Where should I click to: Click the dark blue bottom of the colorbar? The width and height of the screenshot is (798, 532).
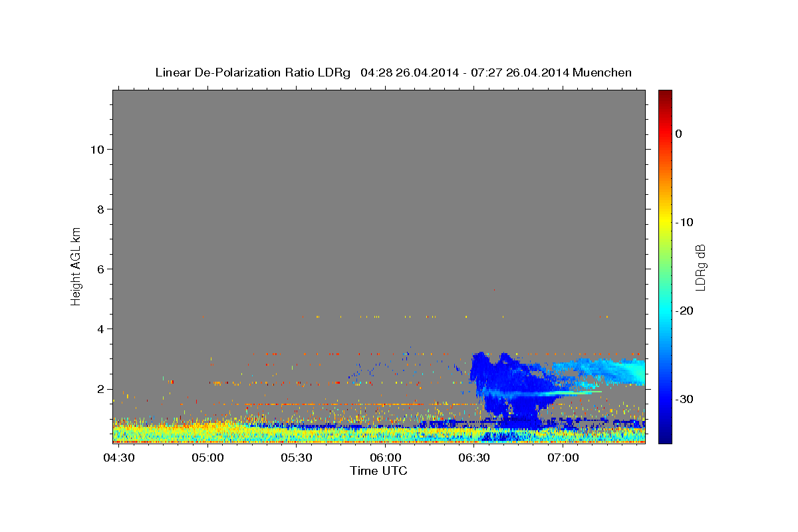(665, 436)
